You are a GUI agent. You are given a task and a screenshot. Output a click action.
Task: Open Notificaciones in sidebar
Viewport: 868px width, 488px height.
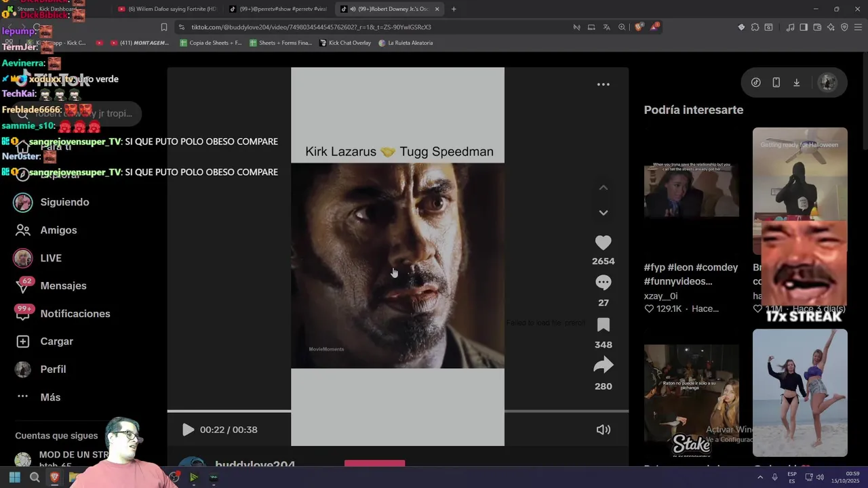point(75,314)
